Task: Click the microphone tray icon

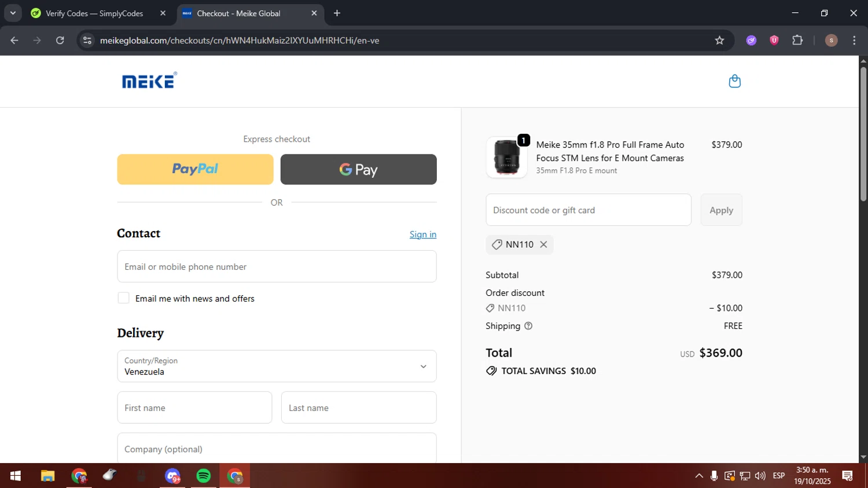Action: tap(714, 476)
